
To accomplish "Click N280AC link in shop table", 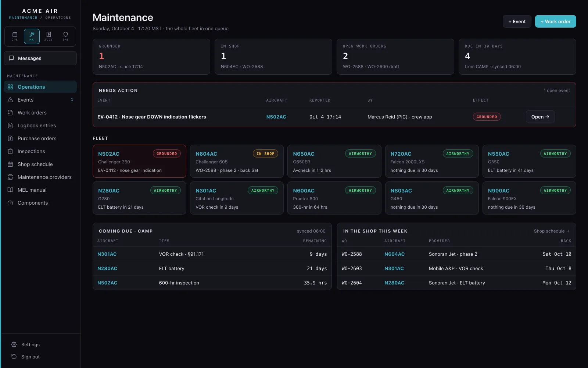I will point(394,283).
